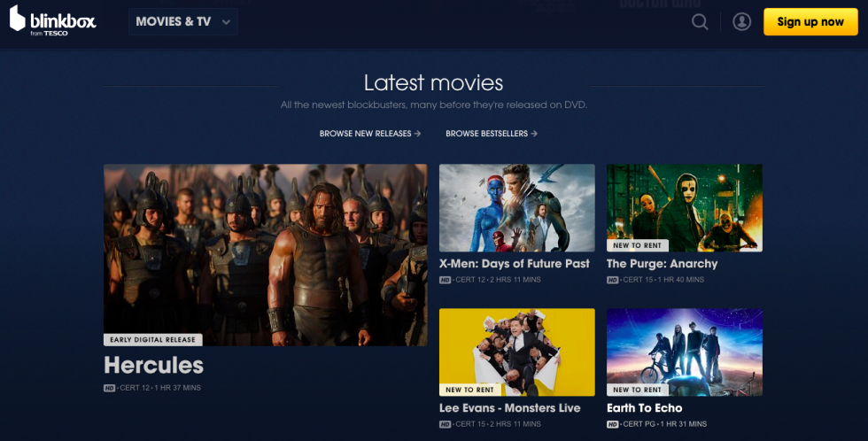Image resolution: width=868 pixels, height=441 pixels.
Task: Click the HD icon under Earth To Echo
Action: pyautogui.click(x=612, y=424)
